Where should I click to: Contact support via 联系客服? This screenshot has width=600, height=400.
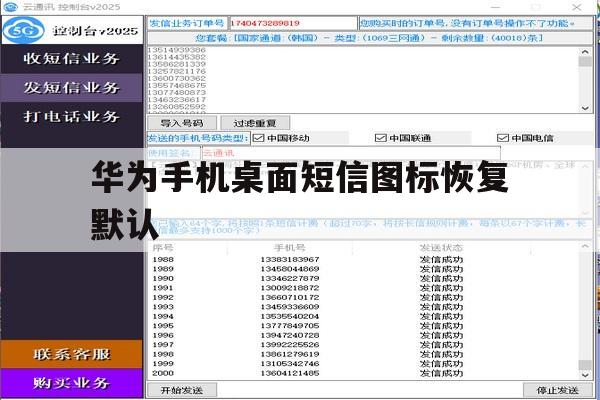(72, 354)
